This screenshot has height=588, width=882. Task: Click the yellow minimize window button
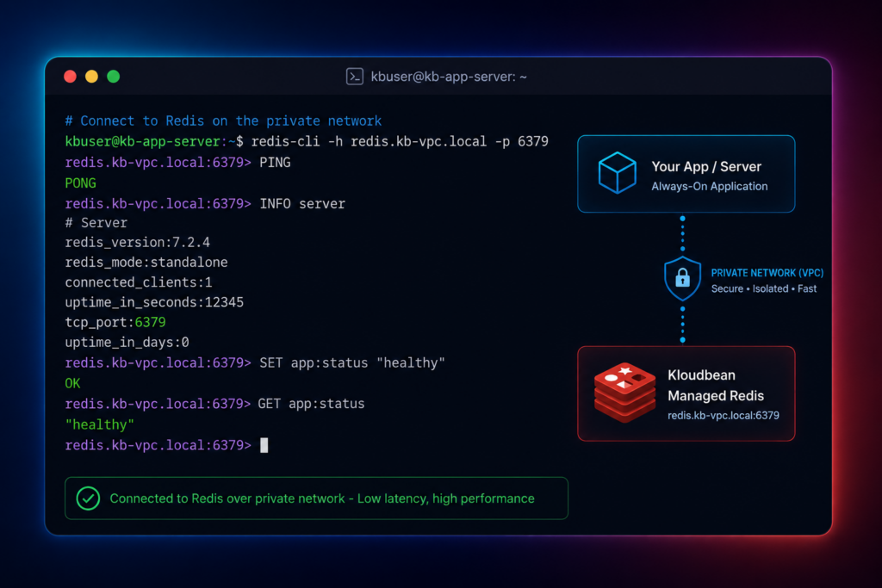point(91,77)
